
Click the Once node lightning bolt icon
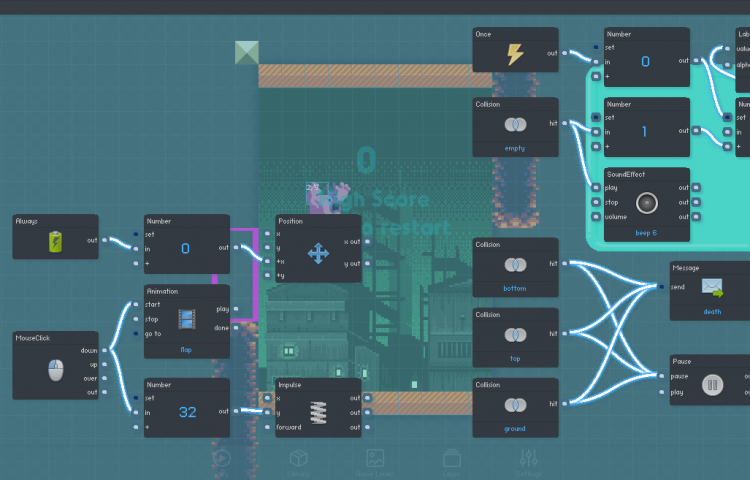point(515,54)
